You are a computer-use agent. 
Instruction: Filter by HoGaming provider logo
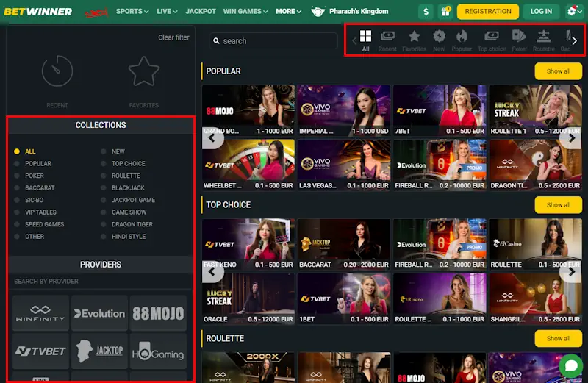pos(158,351)
